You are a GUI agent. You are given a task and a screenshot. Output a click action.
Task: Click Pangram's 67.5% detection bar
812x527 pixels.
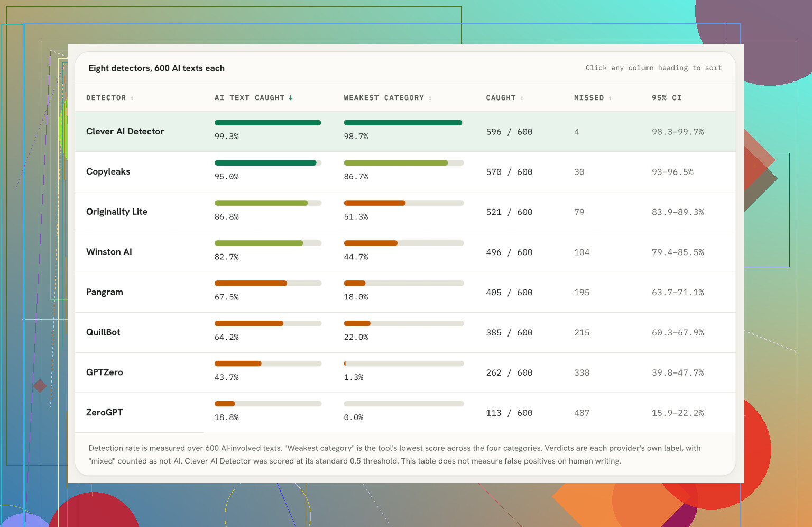tap(268, 284)
